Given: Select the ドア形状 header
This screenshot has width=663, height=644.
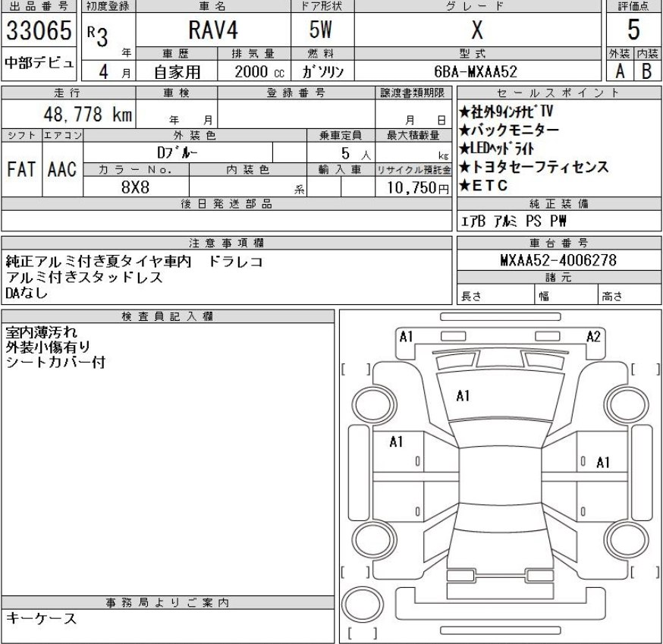Looking at the screenshot, I should click(322, 6).
